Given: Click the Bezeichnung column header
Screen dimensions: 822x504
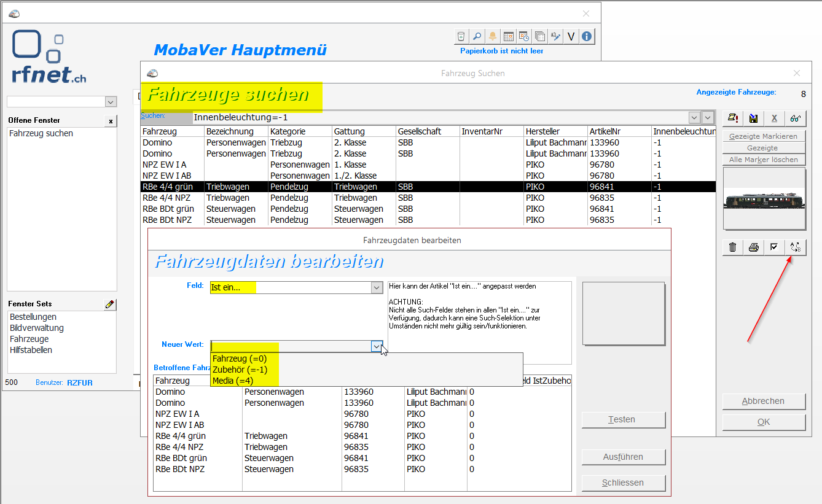Looking at the screenshot, I should [236, 131].
